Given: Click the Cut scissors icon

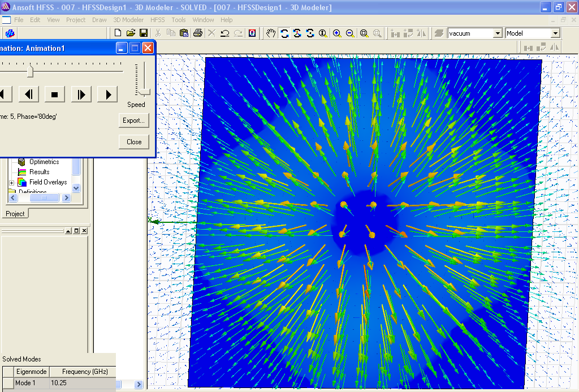Looking at the screenshot, I should click(x=158, y=33).
